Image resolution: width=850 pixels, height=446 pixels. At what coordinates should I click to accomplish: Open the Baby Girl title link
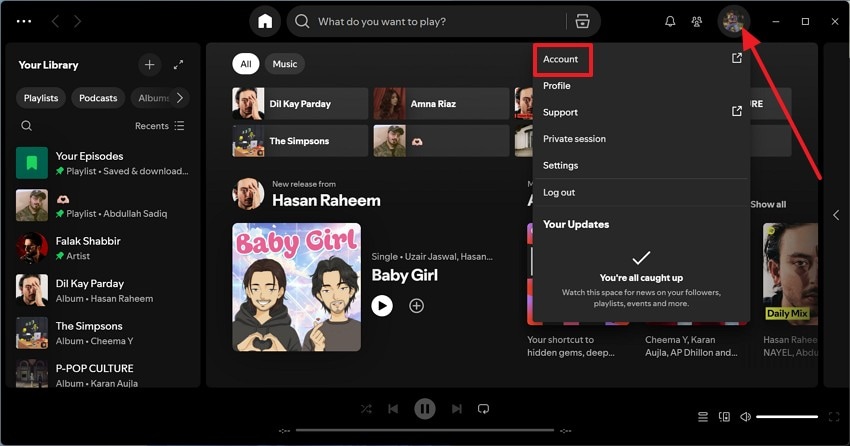[x=404, y=275]
